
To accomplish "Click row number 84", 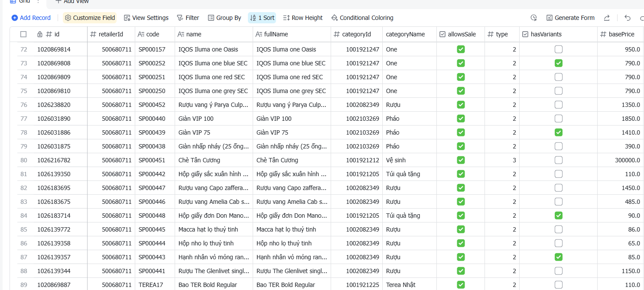I will point(24,216).
